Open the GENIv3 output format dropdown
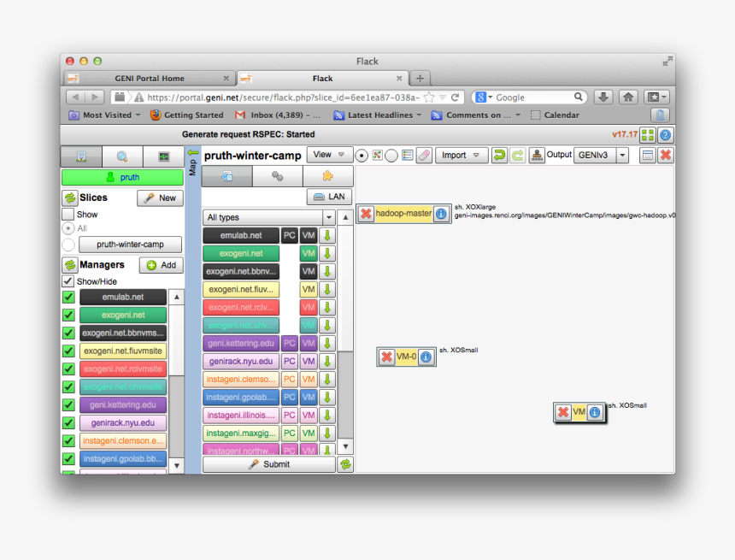 (622, 155)
